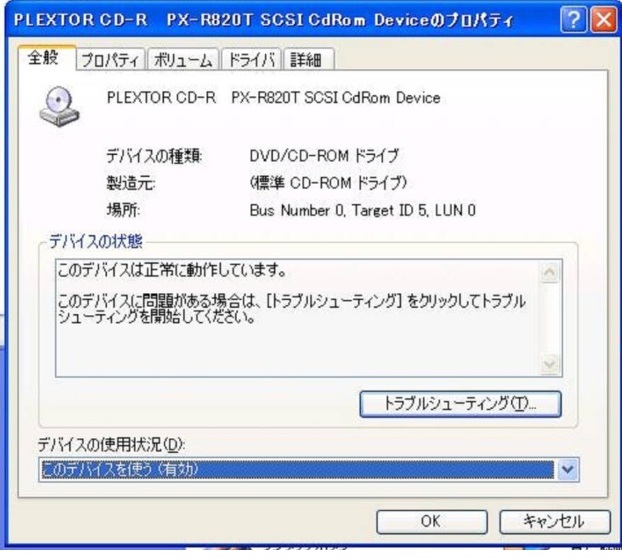Click the device status scroll up arrow
The height and width of the screenshot is (559, 622).
click(x=550, y=272)
